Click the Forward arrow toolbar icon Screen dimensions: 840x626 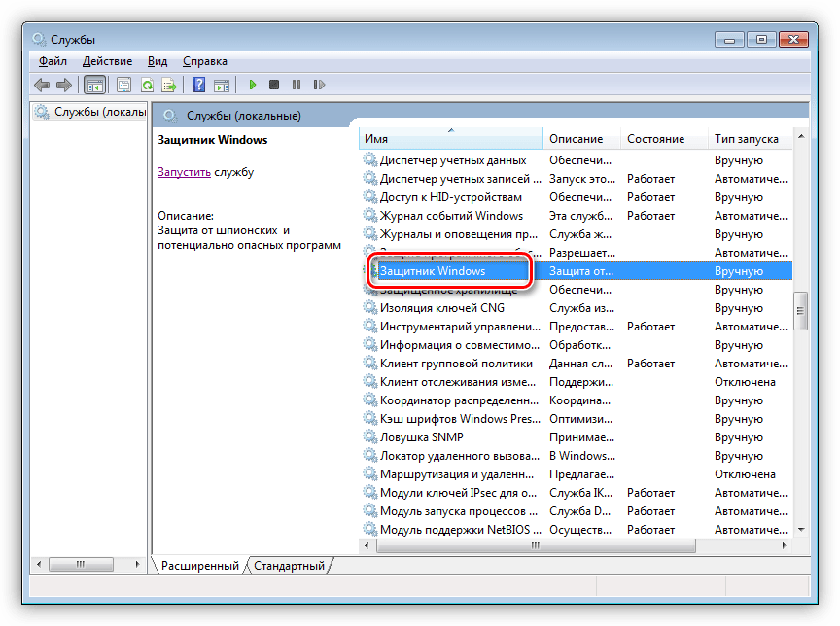(64, 85)
